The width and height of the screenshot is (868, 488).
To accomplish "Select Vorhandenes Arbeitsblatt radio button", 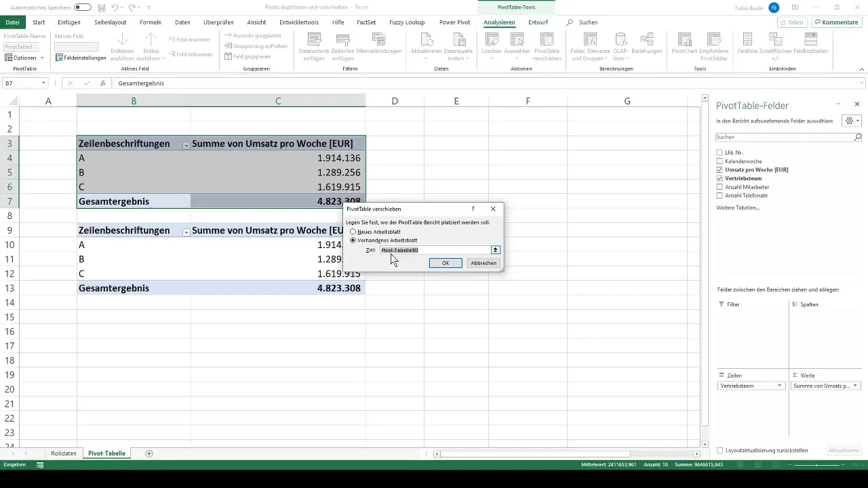I will (353, 241).
